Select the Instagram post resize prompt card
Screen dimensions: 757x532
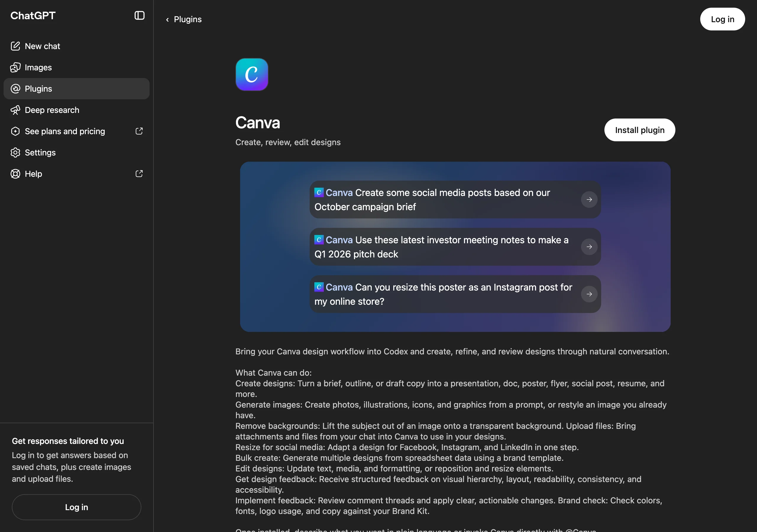coord(455,294)
